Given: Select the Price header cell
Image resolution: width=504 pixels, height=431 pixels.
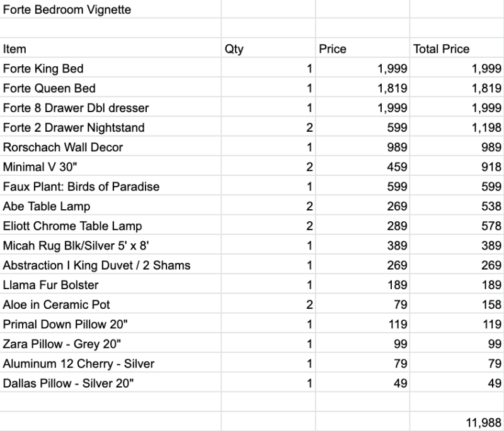Looking at the screenshot, I should [x=363, y=48].
